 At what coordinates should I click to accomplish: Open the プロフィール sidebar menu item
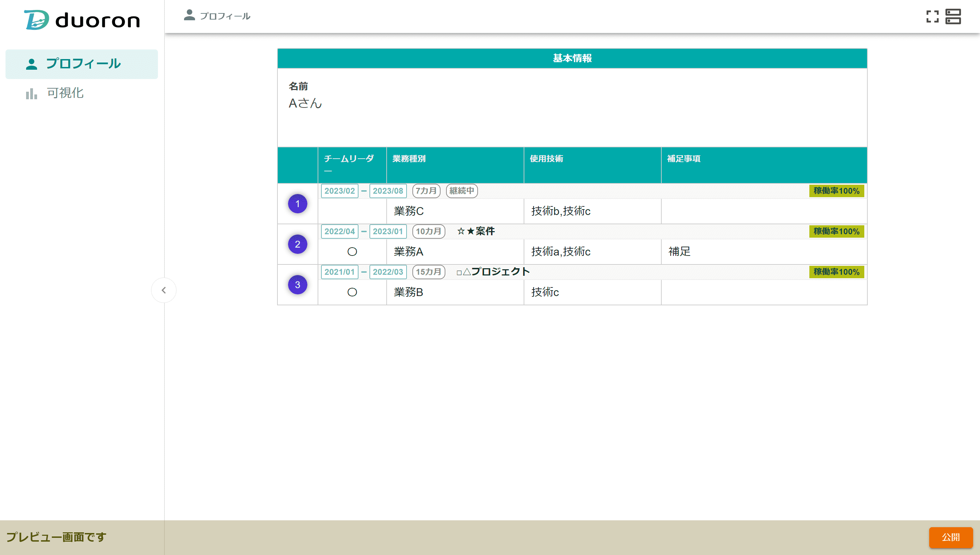pos(81,64)
